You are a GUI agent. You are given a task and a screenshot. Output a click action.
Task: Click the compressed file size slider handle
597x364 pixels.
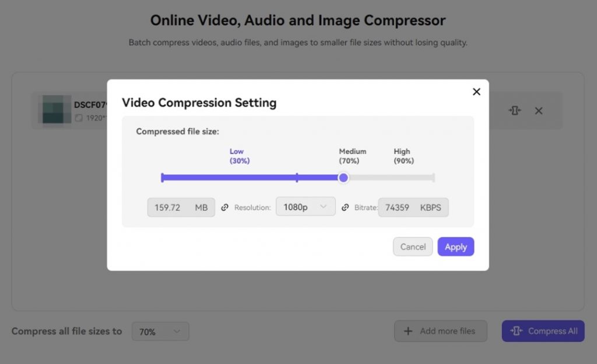pyautogui.click(x=343, y=178)
